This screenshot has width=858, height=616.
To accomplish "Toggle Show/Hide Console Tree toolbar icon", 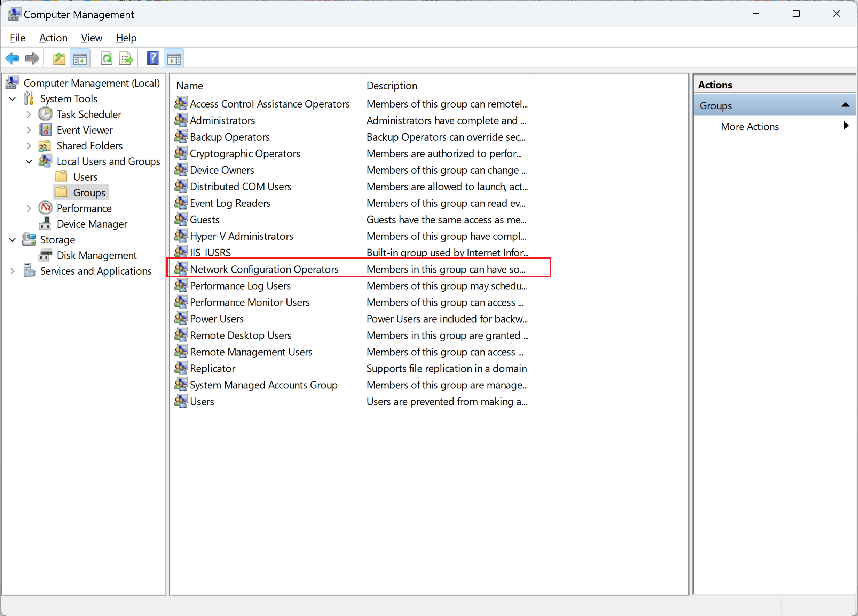I will pos(80,58).
